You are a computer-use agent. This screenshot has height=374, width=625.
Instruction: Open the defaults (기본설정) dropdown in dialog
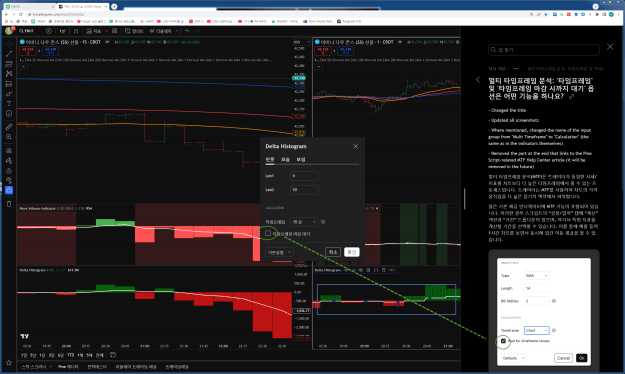pos(279,252)
